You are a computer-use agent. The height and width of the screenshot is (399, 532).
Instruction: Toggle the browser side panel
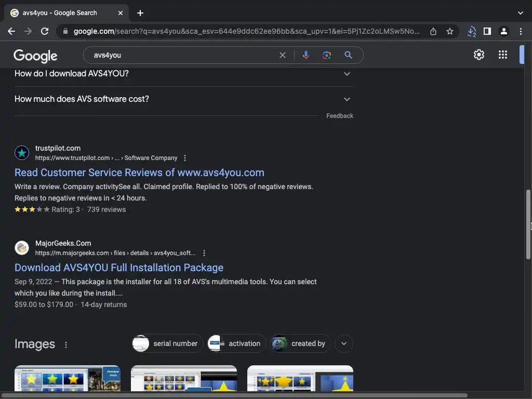487,32
